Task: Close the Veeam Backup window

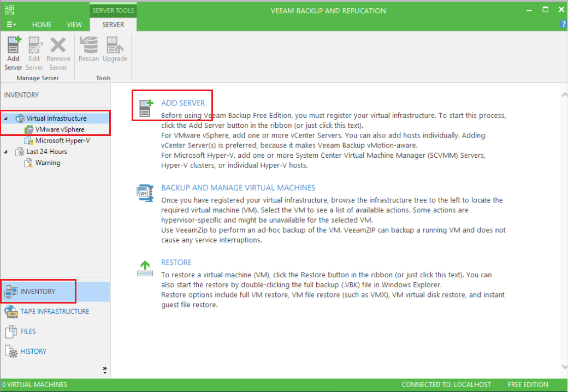Action: click(561, 10)
